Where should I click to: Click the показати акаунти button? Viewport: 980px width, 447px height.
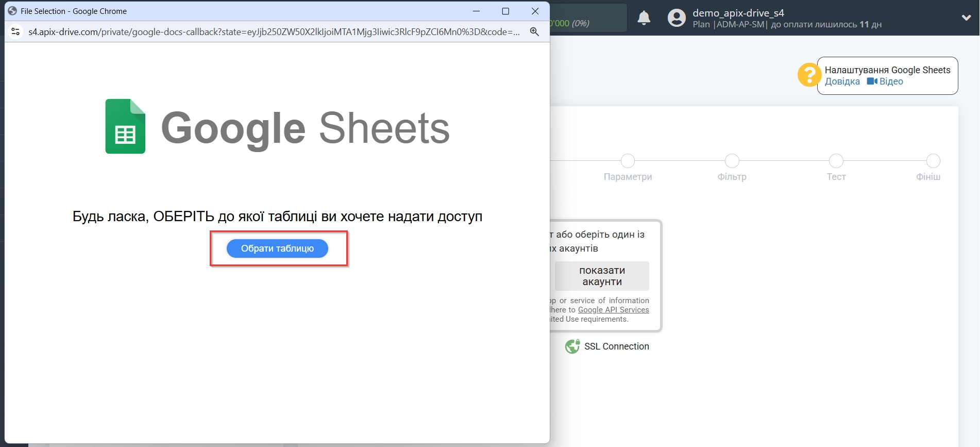click(602, 276)
